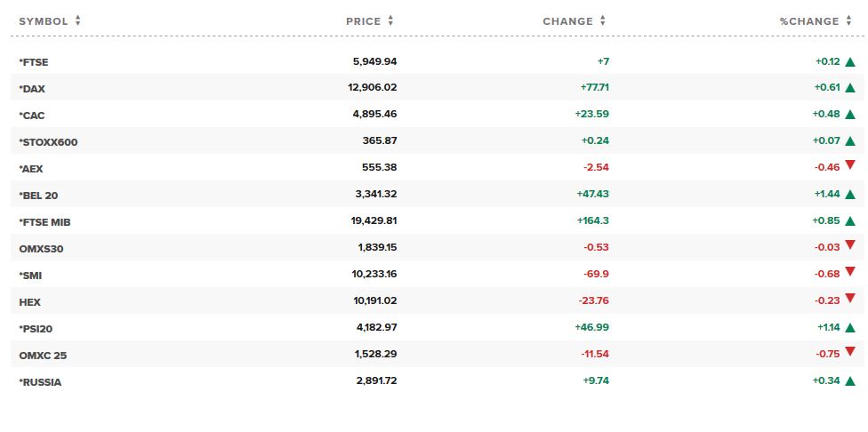Screen dimensions: 868x432
Task: Click the CHANGE column header
Action: pyautogui.click(x=567, y=21)
